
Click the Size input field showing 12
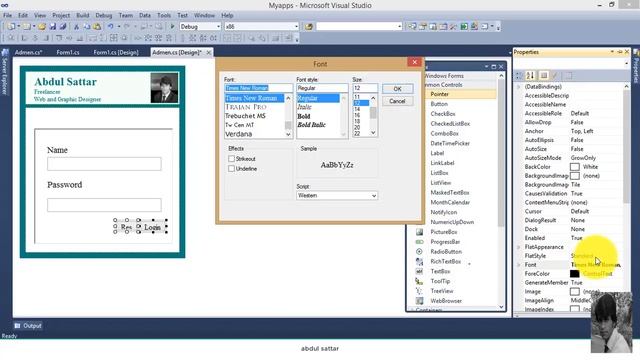(365, 88)
